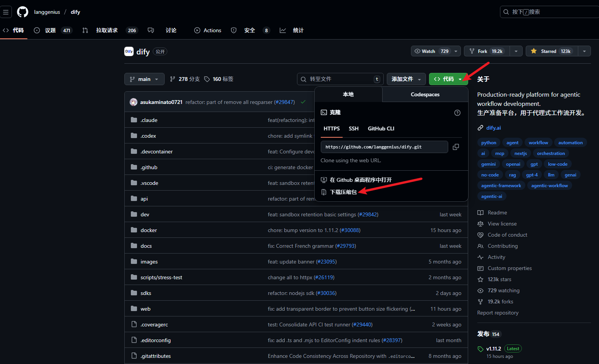Open the Actions tab

[208, 30]
